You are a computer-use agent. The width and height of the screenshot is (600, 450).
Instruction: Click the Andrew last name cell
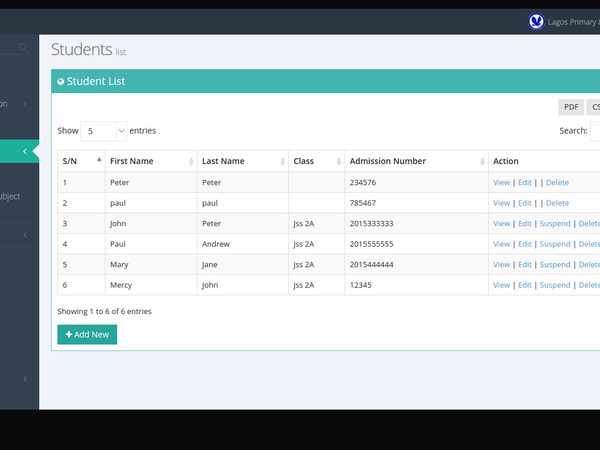tap(243, 244)
